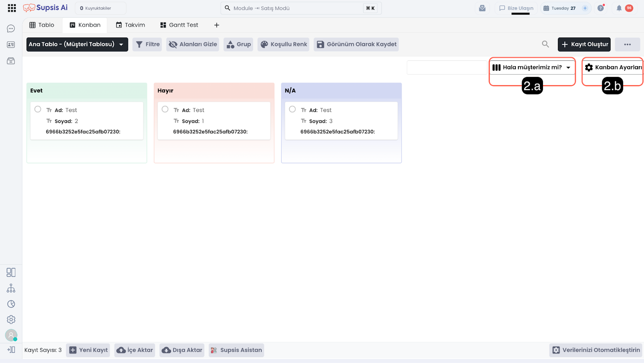Open the chat conversations sidebar icon
The height and width of the screenshot is (363, 644).
pos(11,29)
